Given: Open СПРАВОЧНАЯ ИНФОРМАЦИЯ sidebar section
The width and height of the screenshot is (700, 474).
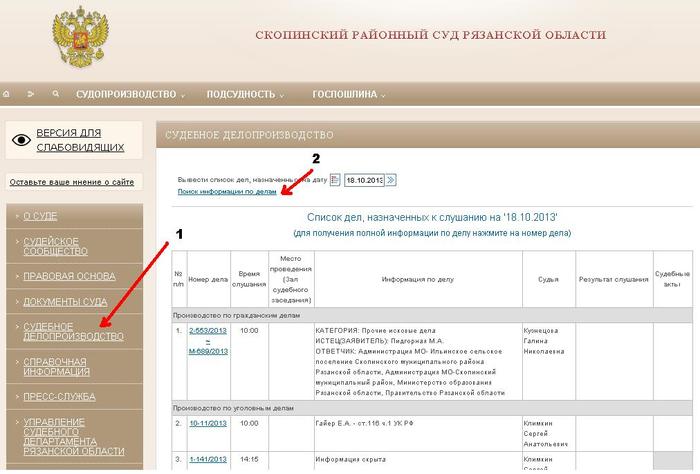Looking at the screenshot, I should [56, 366].
